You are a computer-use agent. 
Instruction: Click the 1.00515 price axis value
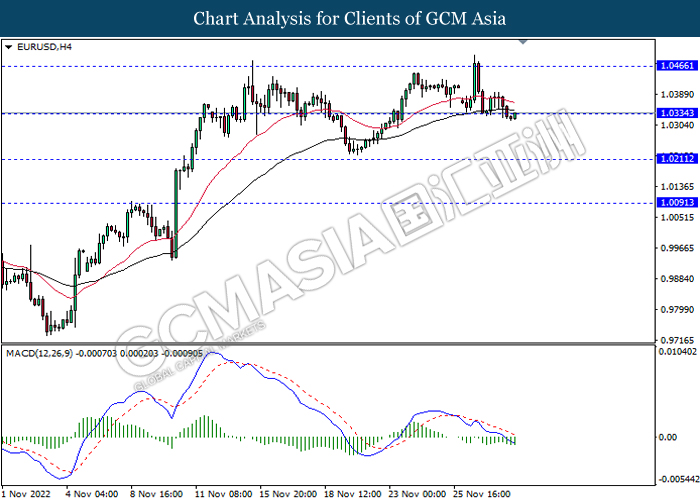[677, 217]
